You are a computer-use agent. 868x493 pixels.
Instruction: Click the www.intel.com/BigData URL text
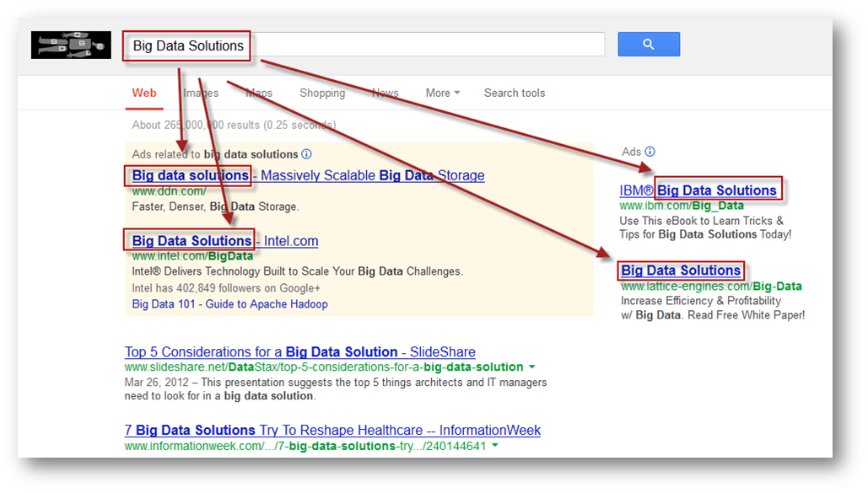pyautogui.click(x=192, y=256)
